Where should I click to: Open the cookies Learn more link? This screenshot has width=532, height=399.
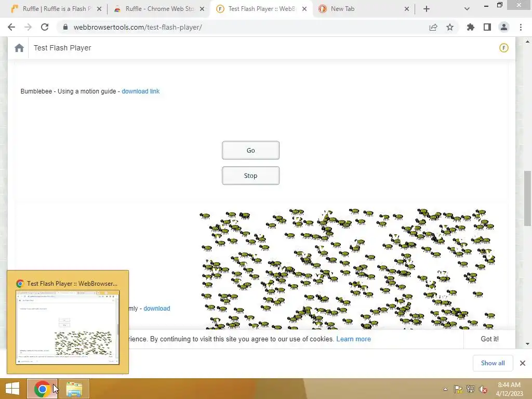coord(353,339)
